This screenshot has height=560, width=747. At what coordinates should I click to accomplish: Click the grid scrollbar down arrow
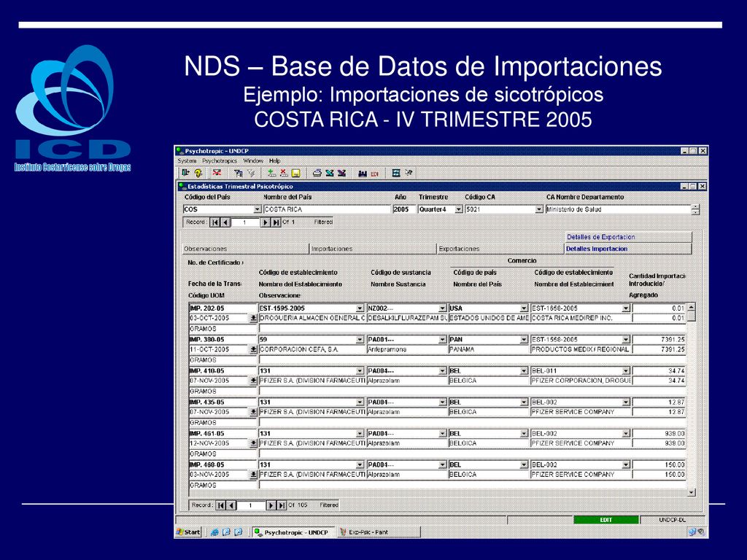692,493
